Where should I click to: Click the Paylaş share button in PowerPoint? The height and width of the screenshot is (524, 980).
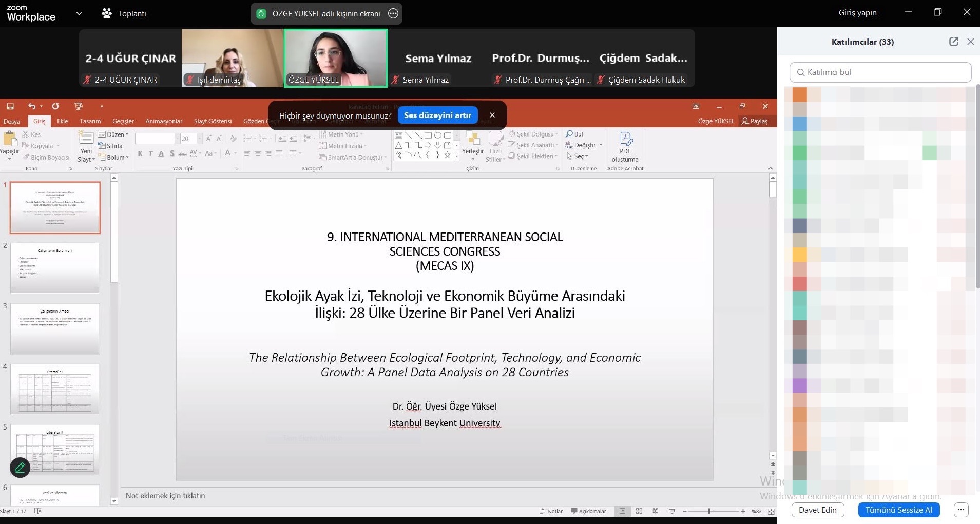pos(755,121)
